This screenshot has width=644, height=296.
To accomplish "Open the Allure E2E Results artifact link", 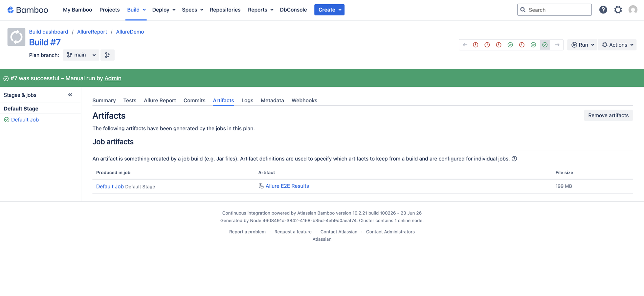I will pyautogui.click(x=287, y=186).
